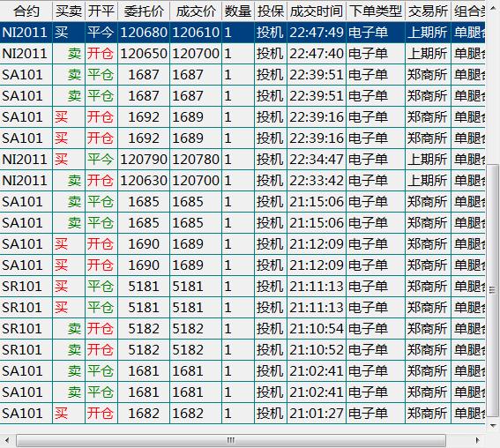Screen dimensions: 500x448
Task: Sort by 成交时间 column header
Action: pyautogui.click(x=317, y=11)
